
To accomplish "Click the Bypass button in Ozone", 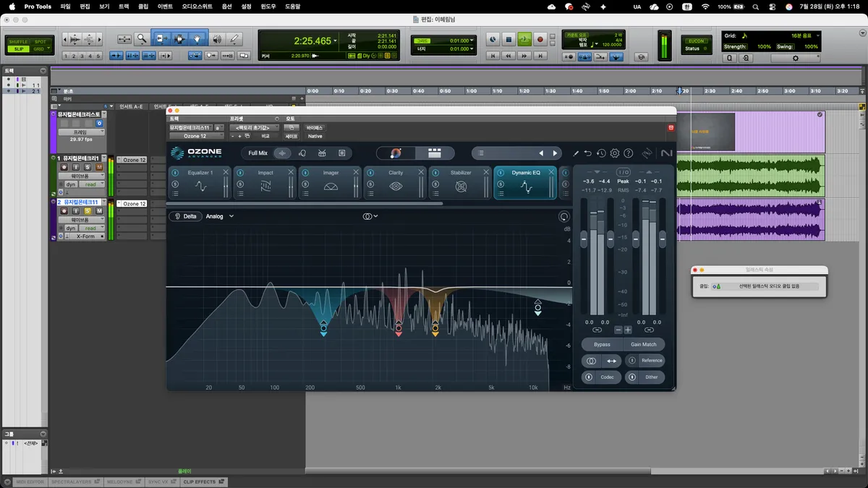I will pos(602,344).
